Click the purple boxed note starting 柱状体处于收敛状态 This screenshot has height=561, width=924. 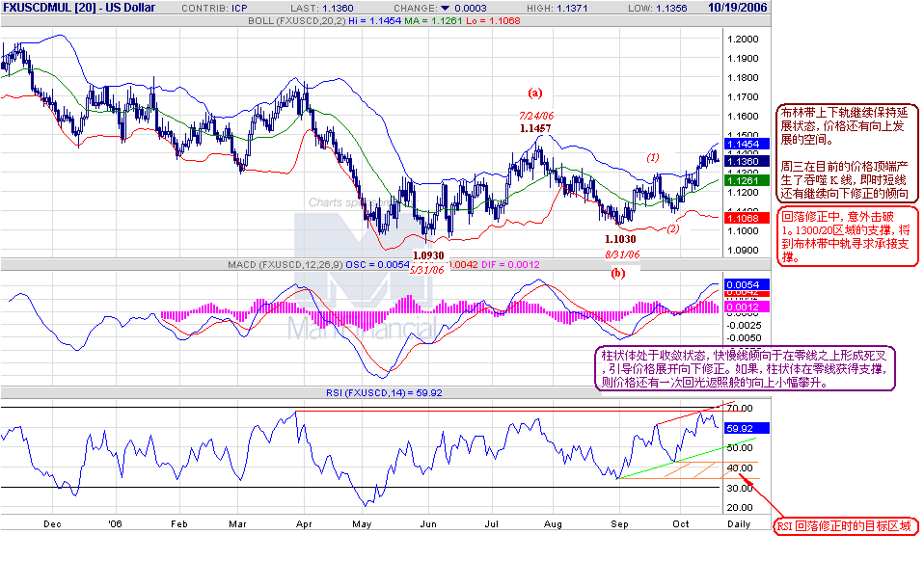click(x=745, y=368)
